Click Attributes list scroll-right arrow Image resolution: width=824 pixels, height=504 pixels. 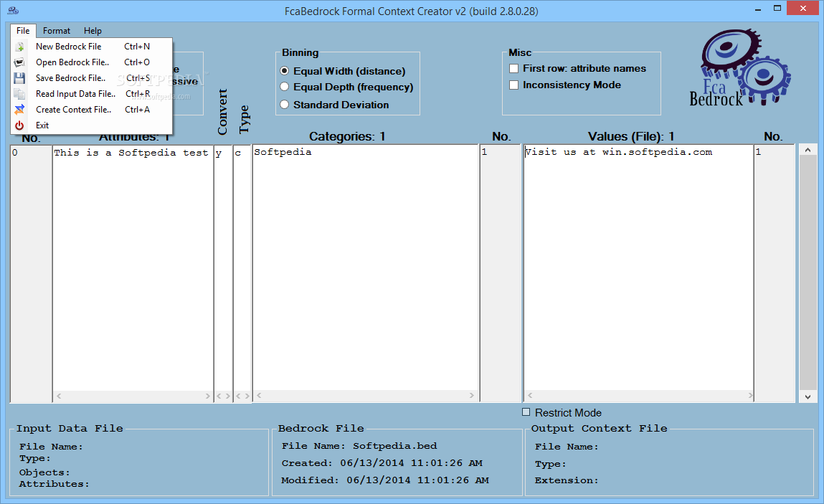[x=207, y=396]
